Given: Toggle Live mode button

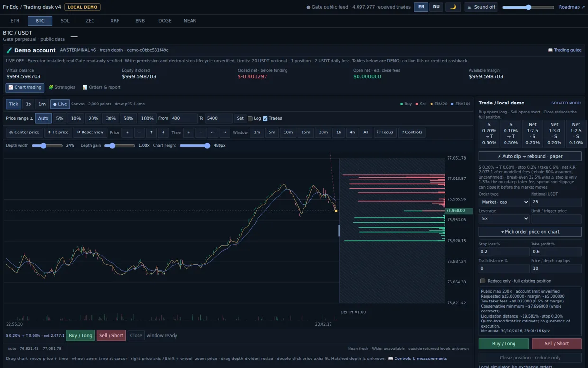Looking at the screenshot, I should point(60,104).
